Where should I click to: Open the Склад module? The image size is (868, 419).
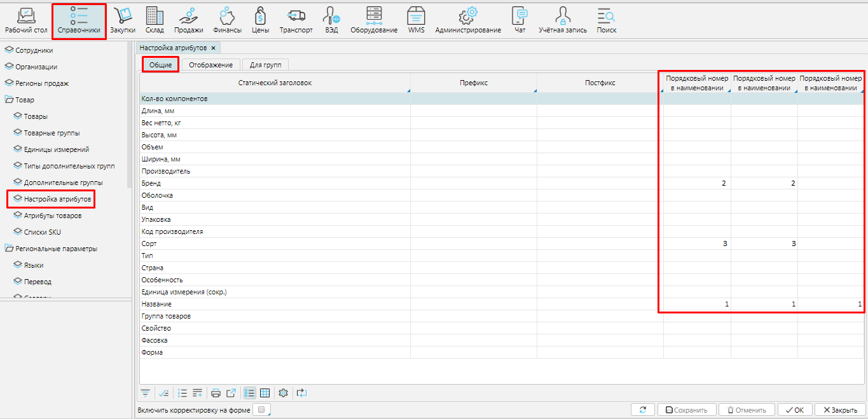pyautogui.click(x=155, y=20)
